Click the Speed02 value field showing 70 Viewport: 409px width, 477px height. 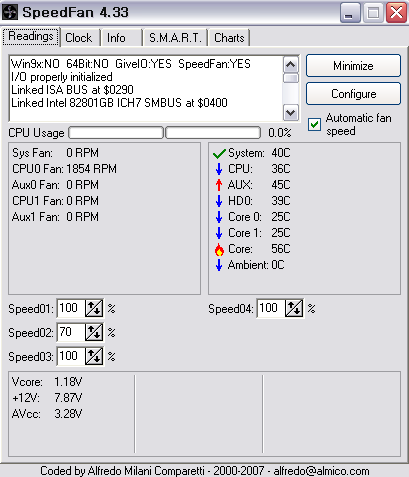71,332
